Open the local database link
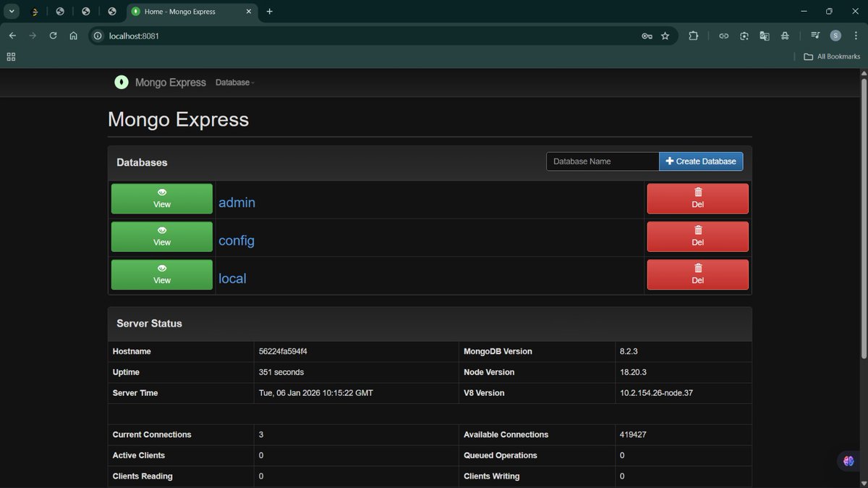 [232, 278]
